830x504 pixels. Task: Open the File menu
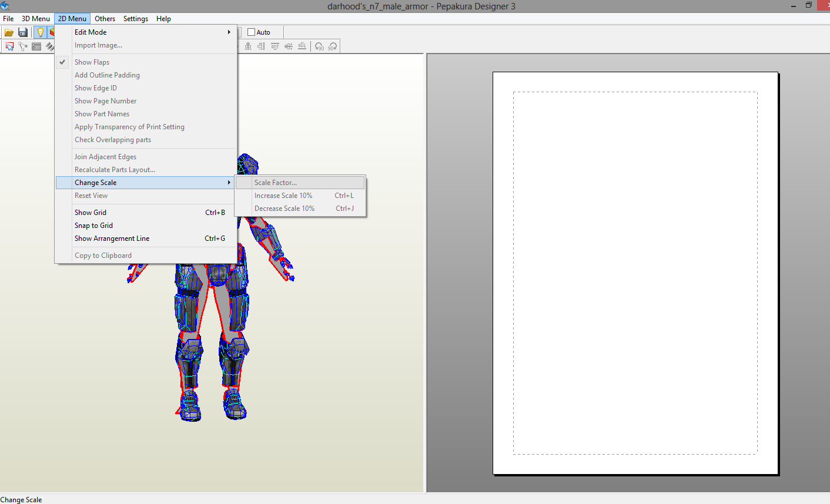pos(8,19)
